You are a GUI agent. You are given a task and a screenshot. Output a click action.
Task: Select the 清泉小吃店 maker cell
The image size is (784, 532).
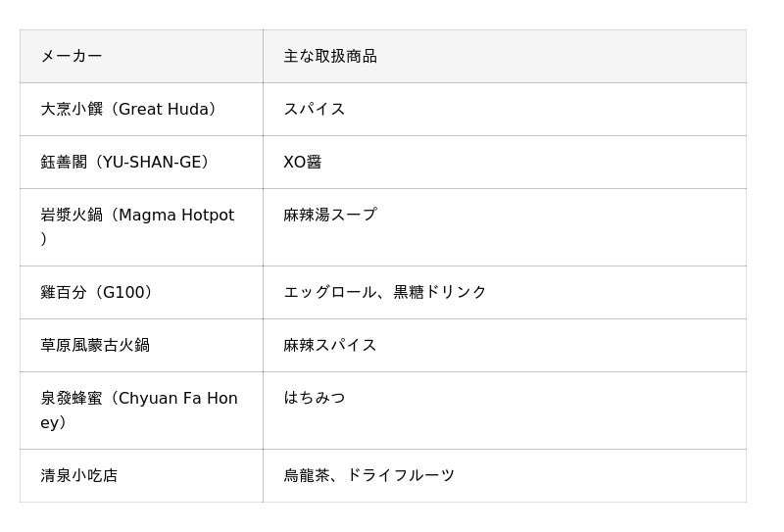[141, 475]
